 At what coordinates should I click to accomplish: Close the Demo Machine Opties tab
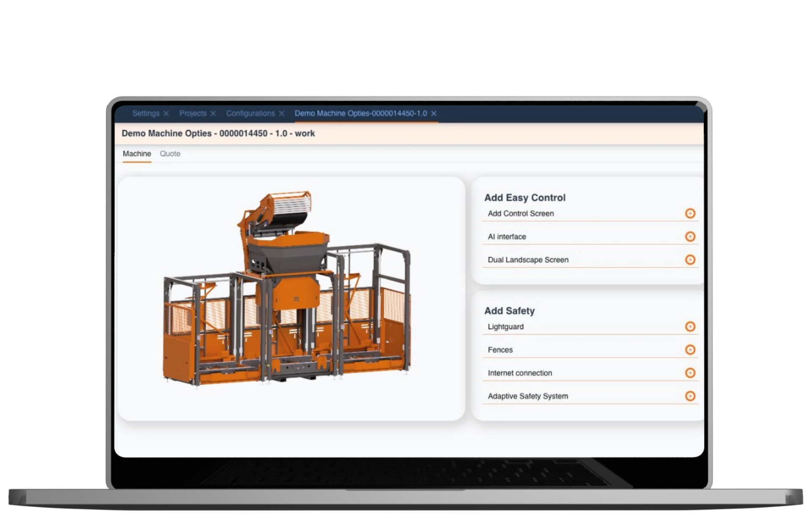[x=434, y=114]
